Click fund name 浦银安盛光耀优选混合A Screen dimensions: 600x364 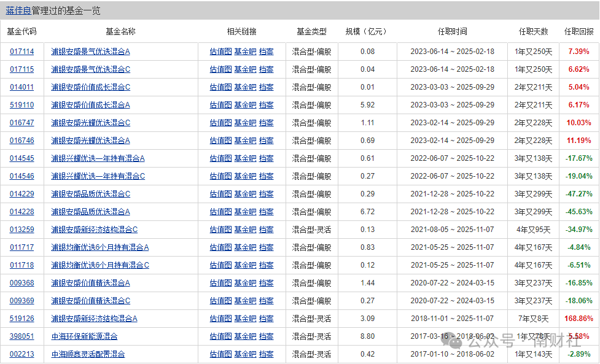(90, 141)
